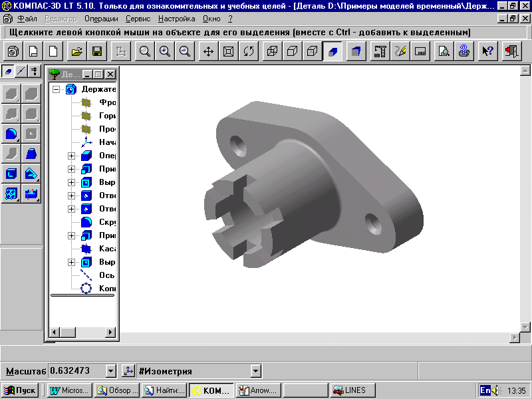
Task: Zoom out with the minus magnifier
Action: pos(185,51)
